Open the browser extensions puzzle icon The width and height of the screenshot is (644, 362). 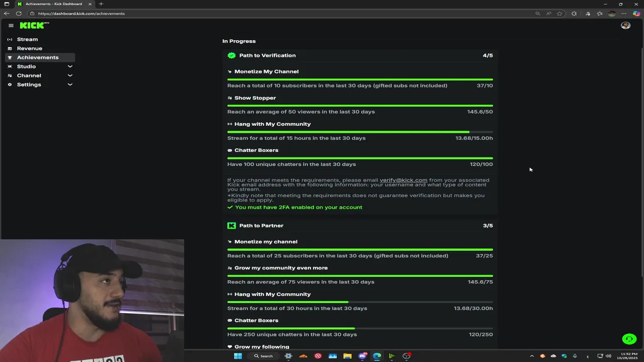point(574,14)
